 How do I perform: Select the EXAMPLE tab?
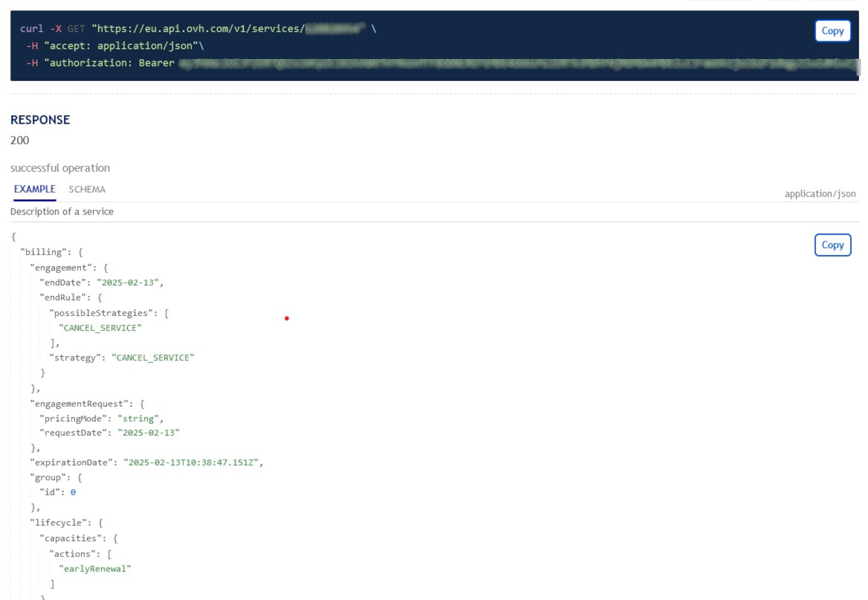(35, 190)
